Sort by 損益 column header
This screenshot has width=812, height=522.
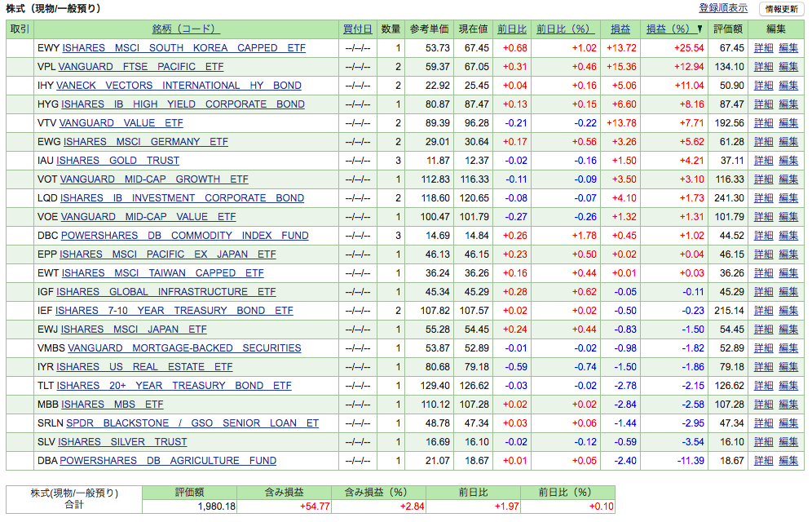pyautogui.click(x=620, y=29)
